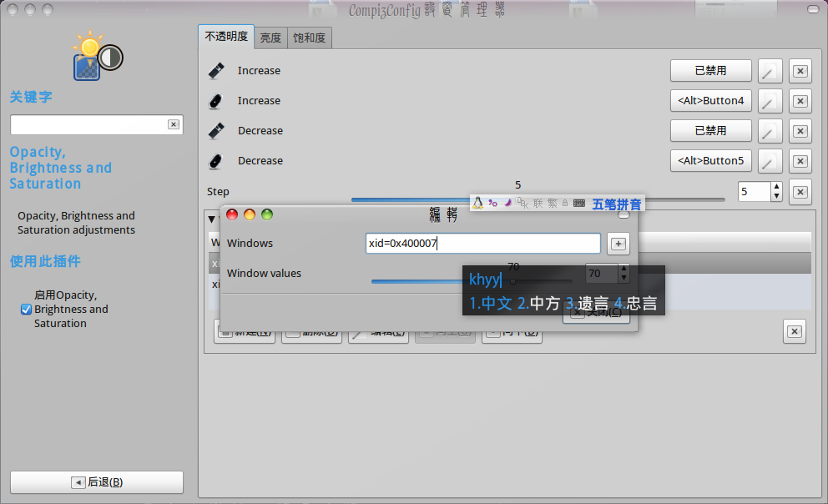Click the mouse-wheel icon beside the Alt+Button4 Increase row
The width and height of the screenshot is (828, 504).
pyautogui.click(x=216, y=101)
